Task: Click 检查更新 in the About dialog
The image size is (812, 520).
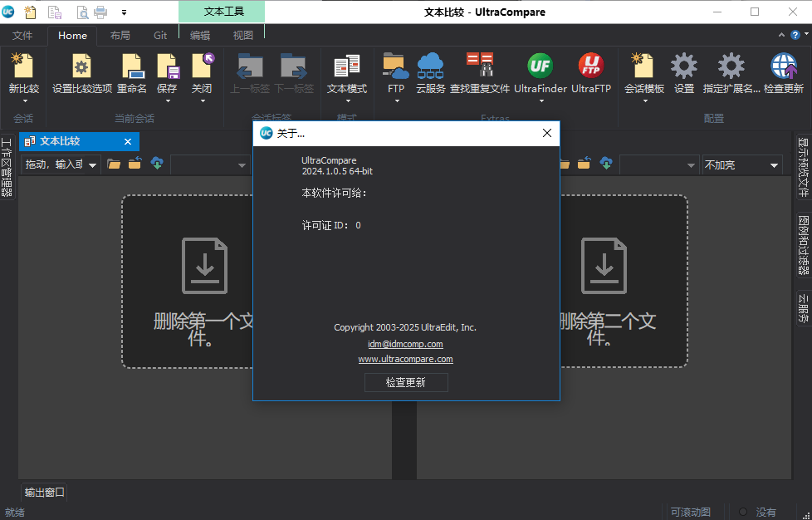Action: (406, 382)
